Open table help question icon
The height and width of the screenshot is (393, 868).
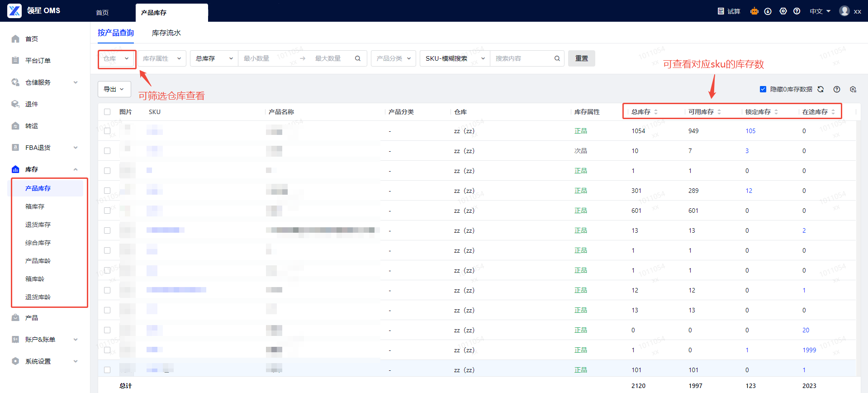(837, 89)
